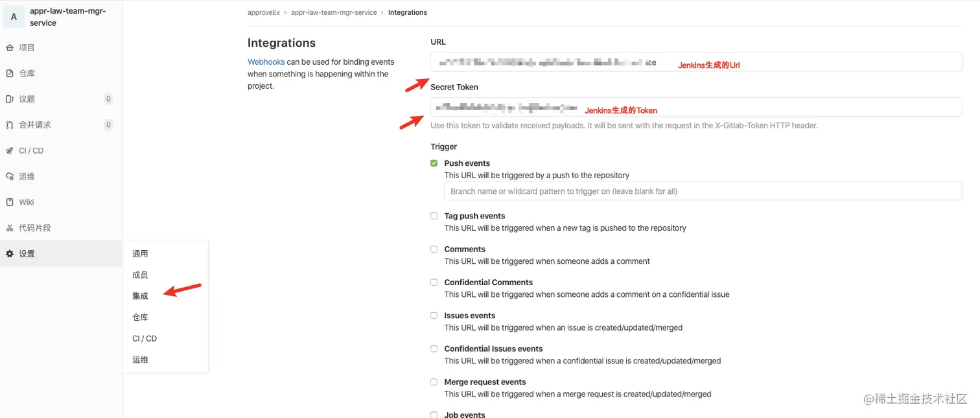Screen dimensions: 980x418
Task: Select 成员 in the settings submenu
Action: pyautogui.click(x=140, y=275)
